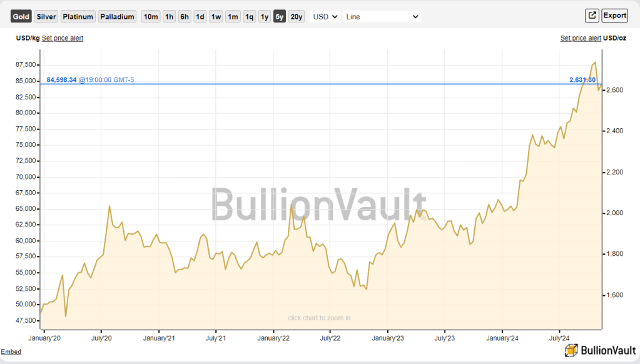Select the 1d time range
This screenshot has width=640, height=364.
(x=200, y=17)
